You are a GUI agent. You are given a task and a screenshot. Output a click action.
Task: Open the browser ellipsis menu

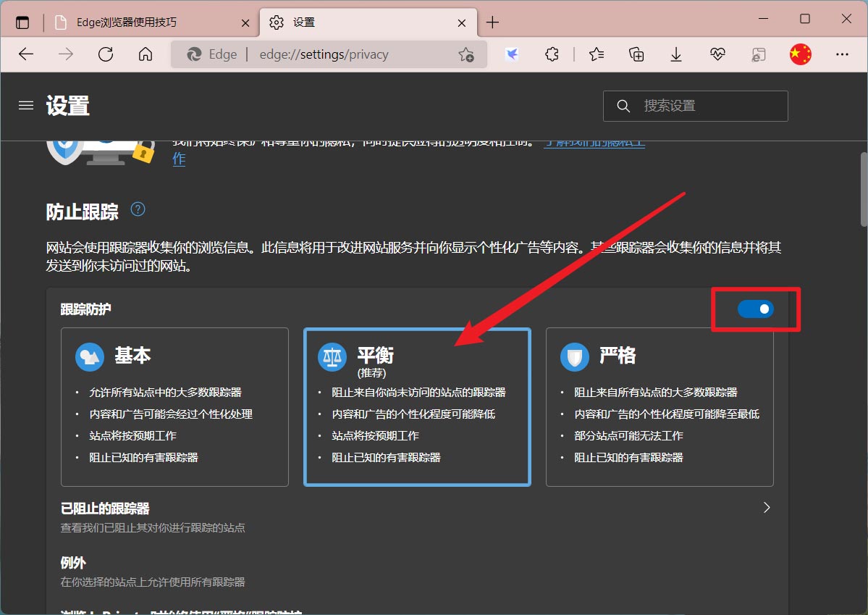[842, 54]
